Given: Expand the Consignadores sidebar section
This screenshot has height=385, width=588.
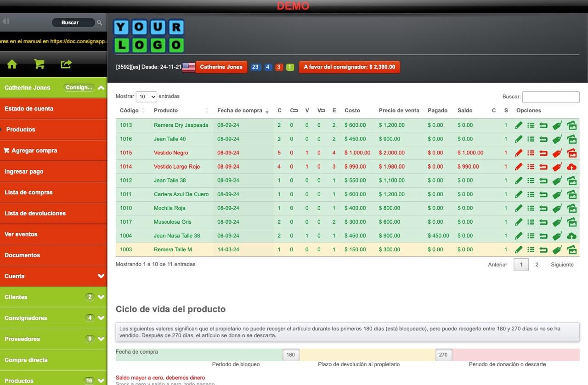Looking at the screenshot, I should pos(101,318).
